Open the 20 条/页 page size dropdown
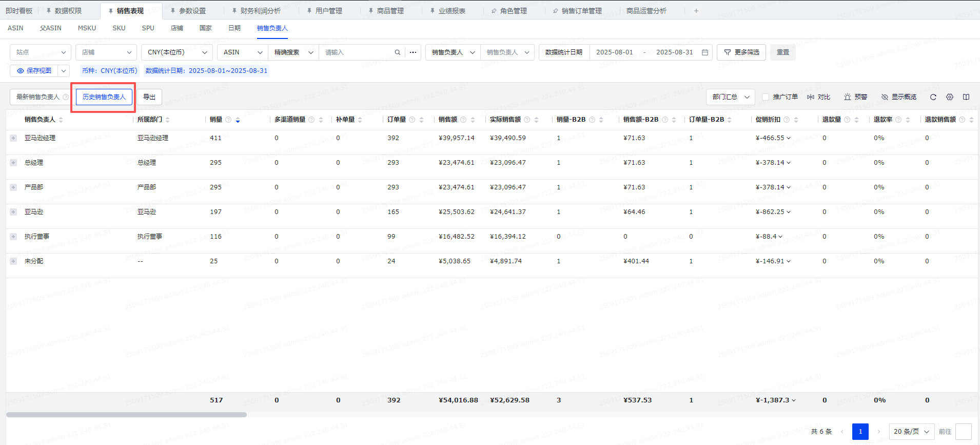The height and width of the screenshot is (445, 980). pyautogui.click(x=911, y=432)
